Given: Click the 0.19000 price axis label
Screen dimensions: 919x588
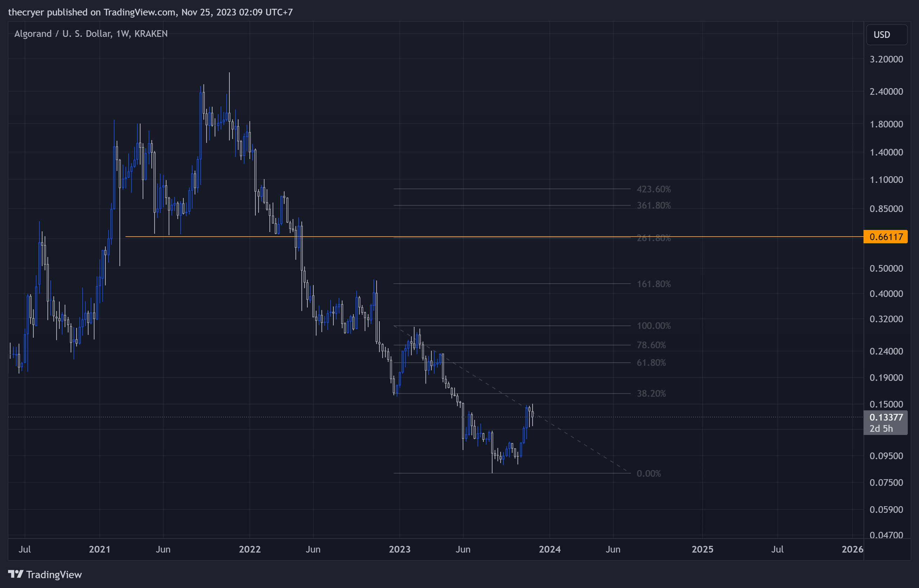Looking at the screenshot, I should 886,378.
